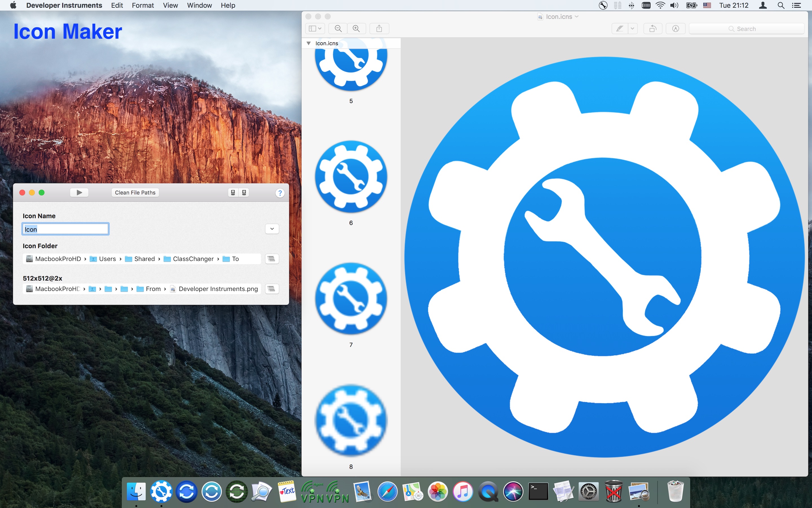Select thumbnail 8 in Preview sidebar
Image resolution: width=812 pixels, height=508 pixels.
click(351, 421)
